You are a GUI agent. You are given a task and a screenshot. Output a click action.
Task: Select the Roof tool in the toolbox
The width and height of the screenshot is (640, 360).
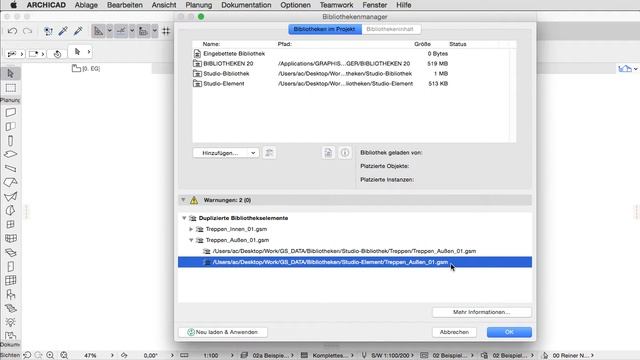click(11, 182)
